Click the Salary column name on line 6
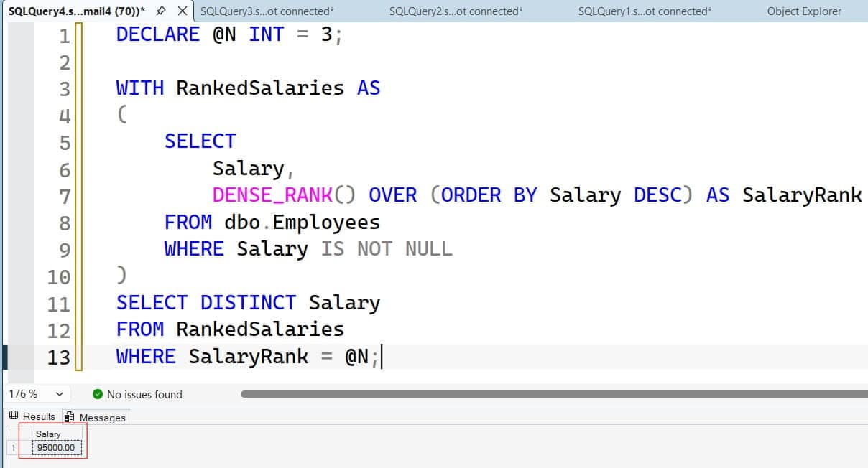This screenshot has height=468, width=868. [248, 169]
